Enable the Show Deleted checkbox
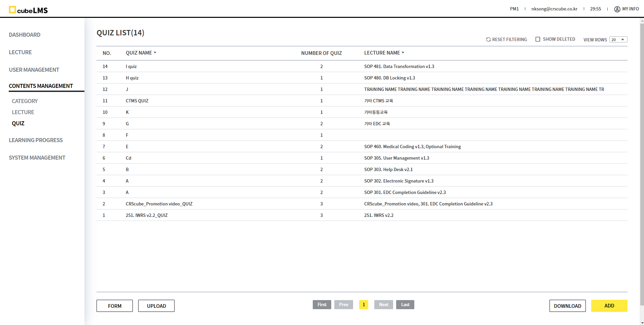The image size is (644, 325). (538, 39)
